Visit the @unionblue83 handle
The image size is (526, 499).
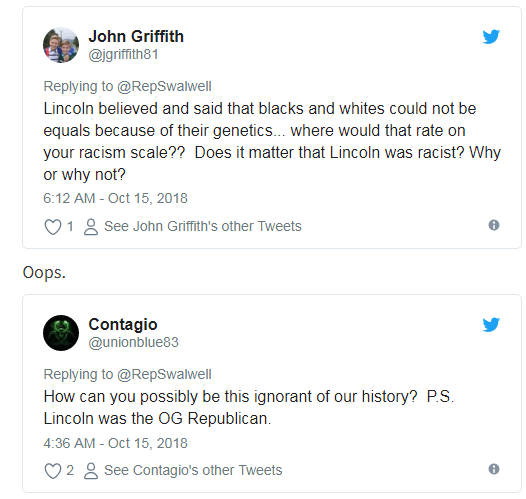coord(134,342)
